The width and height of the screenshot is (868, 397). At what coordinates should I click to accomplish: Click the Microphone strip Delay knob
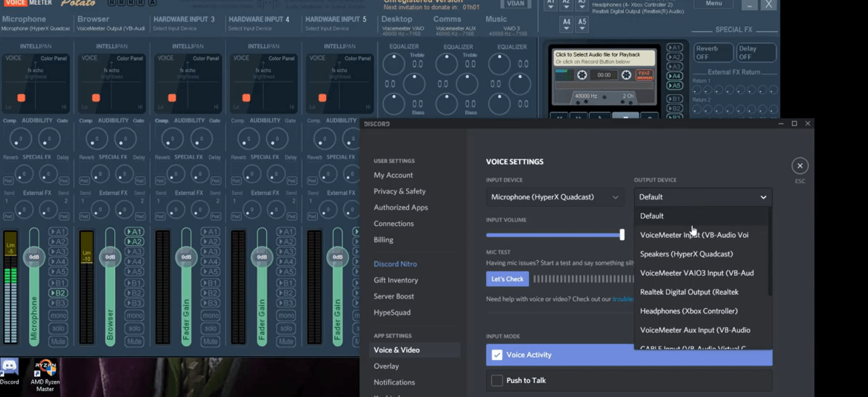click(48, 174)
